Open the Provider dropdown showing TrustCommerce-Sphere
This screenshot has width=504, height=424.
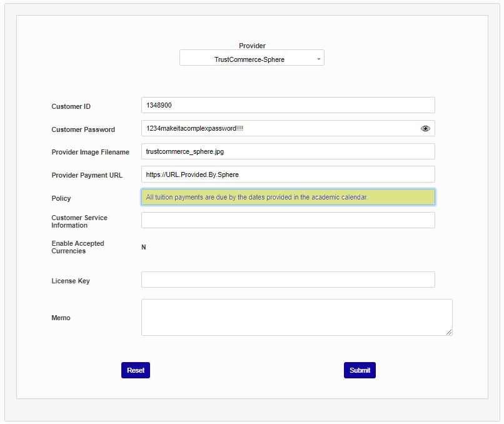[x=251, y=58]
